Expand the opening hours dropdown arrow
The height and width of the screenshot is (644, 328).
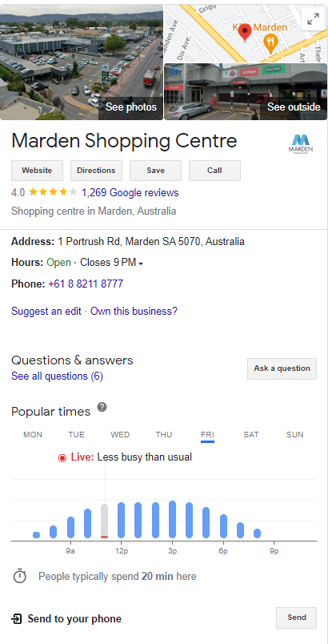coord(141,264)
